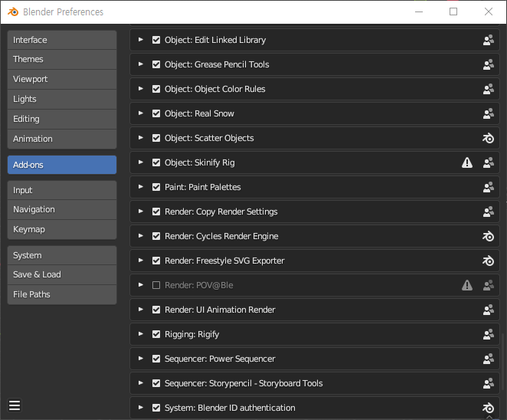The image size is (507, 420).
Task: Click Blender logo icon on Blender ID authentication row
Action: (x=489, y=408)
